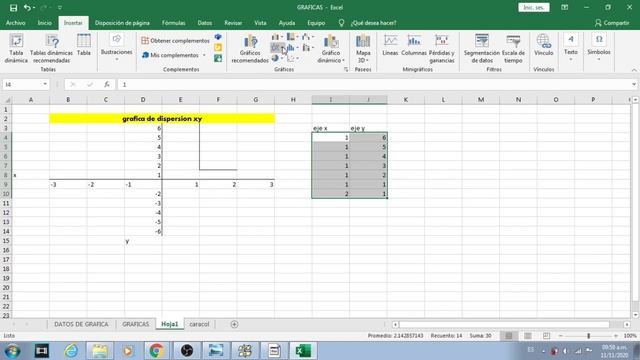
Task: Switch to the Datos tab
Action: coord(204,23)
